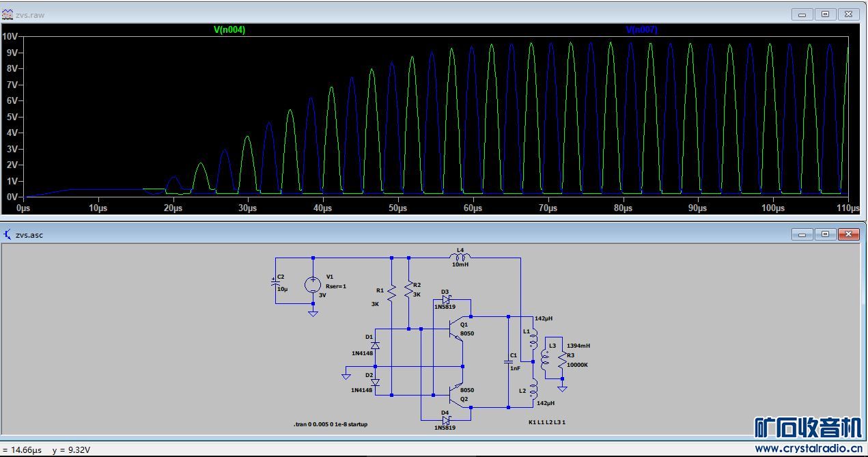The height and width of the screenshot is (457, 868).
Task: Select the Q2 8050 transistor
Action: click(456, 391)
